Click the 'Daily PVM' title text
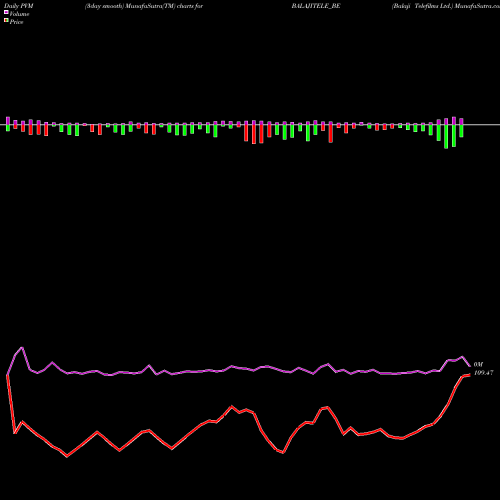500x500 pixels. coord(19,6)
